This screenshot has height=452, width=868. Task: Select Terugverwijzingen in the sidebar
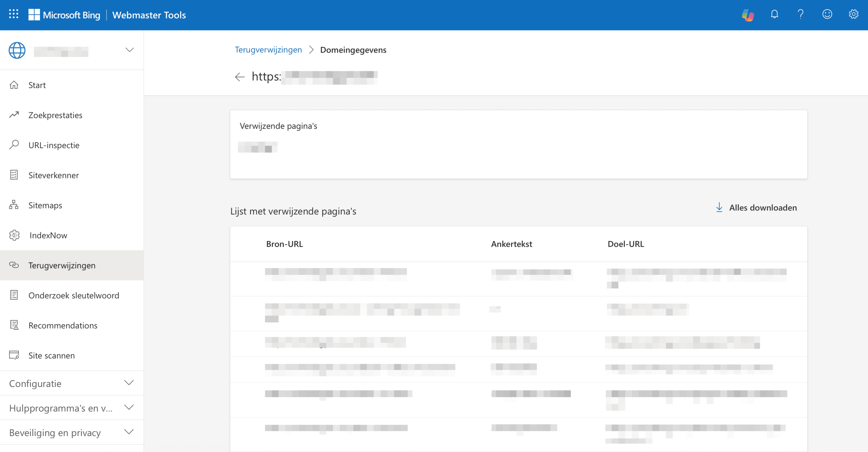(x=72, y=265)
